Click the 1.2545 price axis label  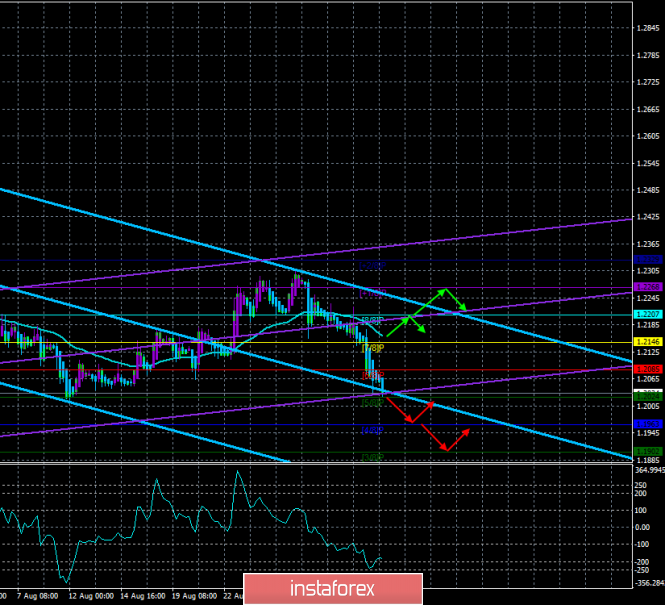point(648,163)
